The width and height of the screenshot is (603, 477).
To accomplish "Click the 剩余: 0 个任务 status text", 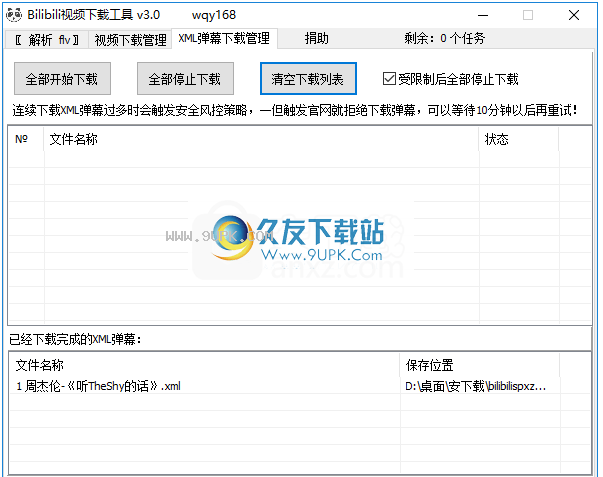I will (444, 38).
